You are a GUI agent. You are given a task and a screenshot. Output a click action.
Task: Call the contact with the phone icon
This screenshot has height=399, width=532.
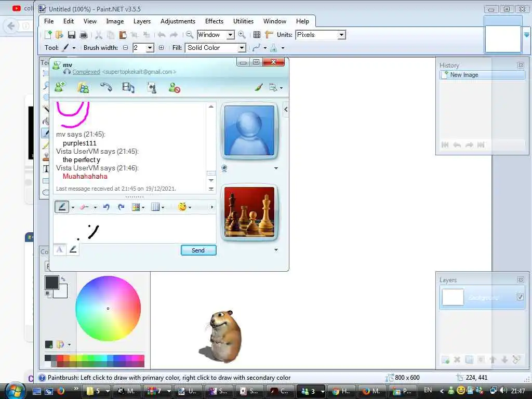pos(106,87)
